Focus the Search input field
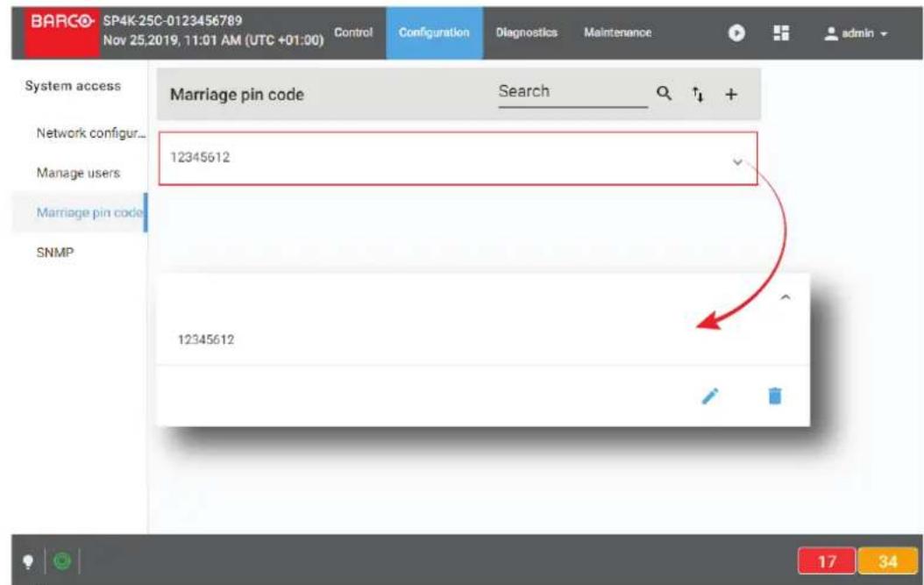924x585 pixels. (x=572, y=93)
